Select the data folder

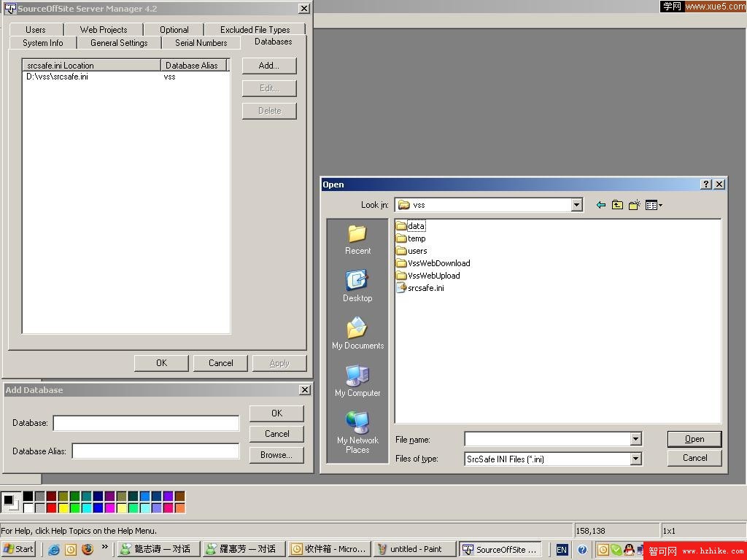pos(411,226)
